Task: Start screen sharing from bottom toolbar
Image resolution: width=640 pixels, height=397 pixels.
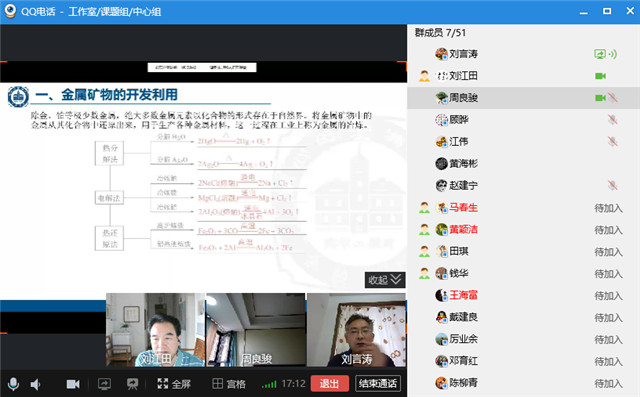Action: point(104,384)
